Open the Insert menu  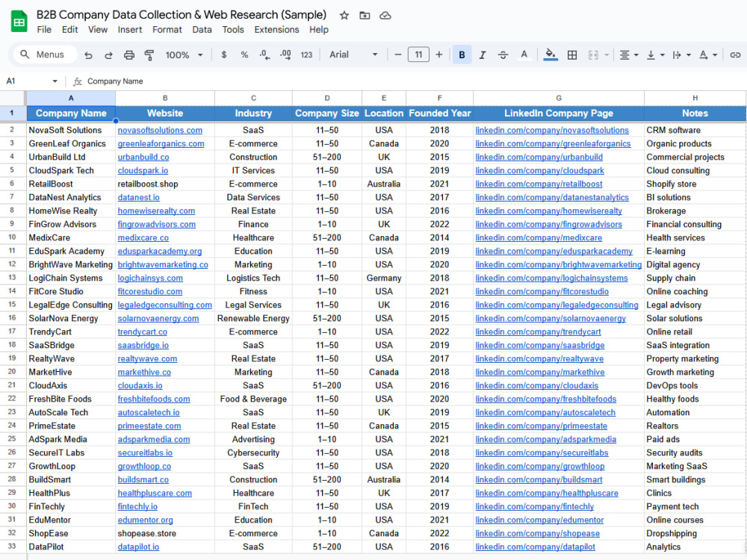tap(129, 30)
